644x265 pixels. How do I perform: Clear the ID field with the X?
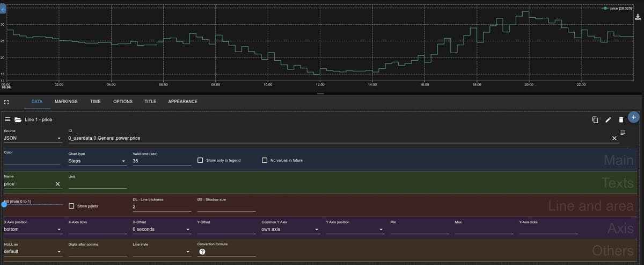614,138
